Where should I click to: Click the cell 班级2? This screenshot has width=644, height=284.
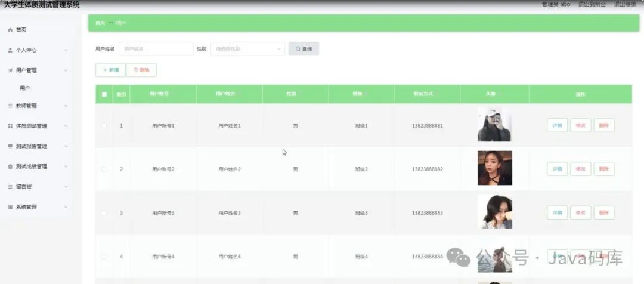(361, 169)
